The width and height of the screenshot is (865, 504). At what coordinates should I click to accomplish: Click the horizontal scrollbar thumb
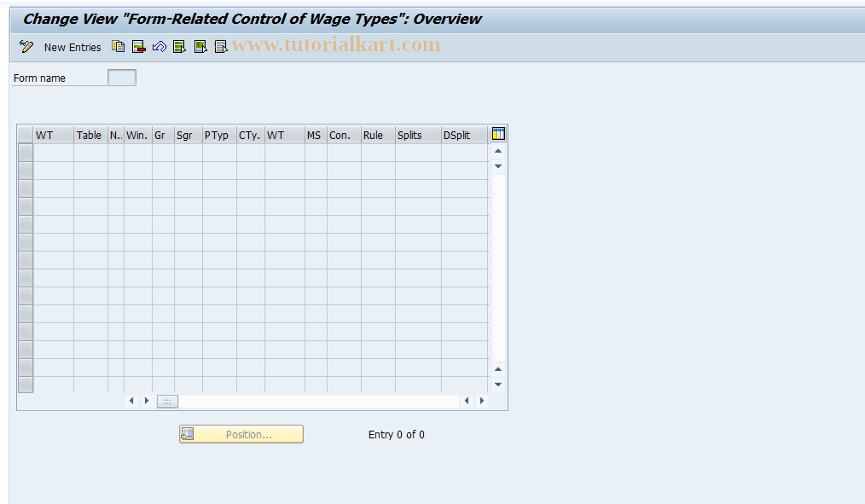point(167,402)
